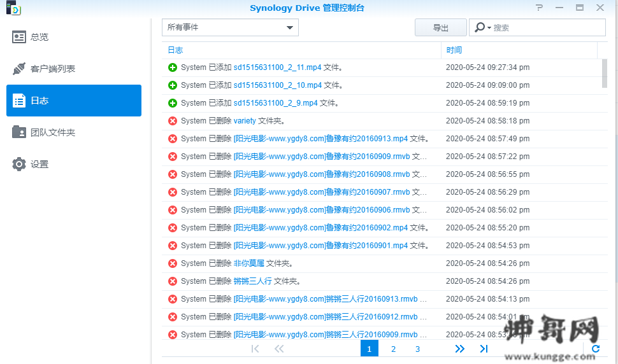
Task: Open the 鲁豫有约20160908.rmvb file link
Action: [x=322, y=174]
